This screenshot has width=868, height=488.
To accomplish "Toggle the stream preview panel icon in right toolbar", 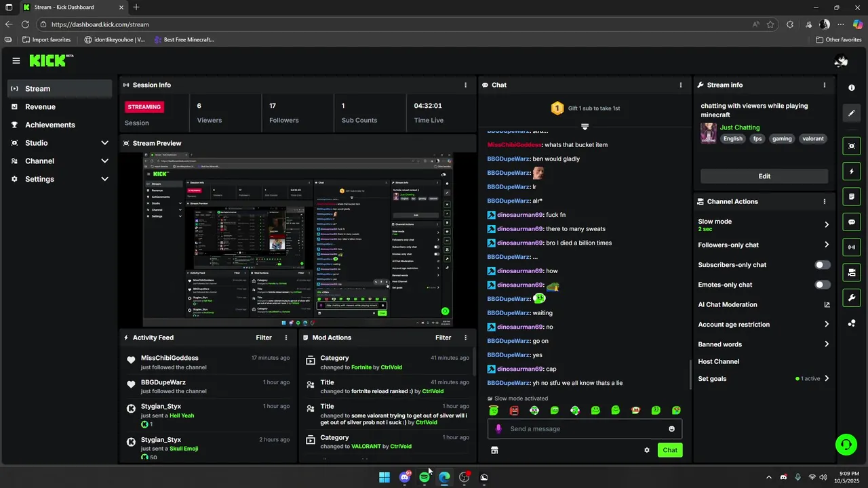I will click(852, 146).
